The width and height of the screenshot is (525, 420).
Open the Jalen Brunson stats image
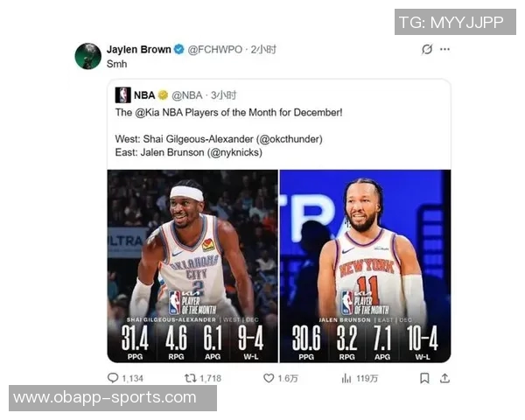pyautogui.click(x=365, y=266)
